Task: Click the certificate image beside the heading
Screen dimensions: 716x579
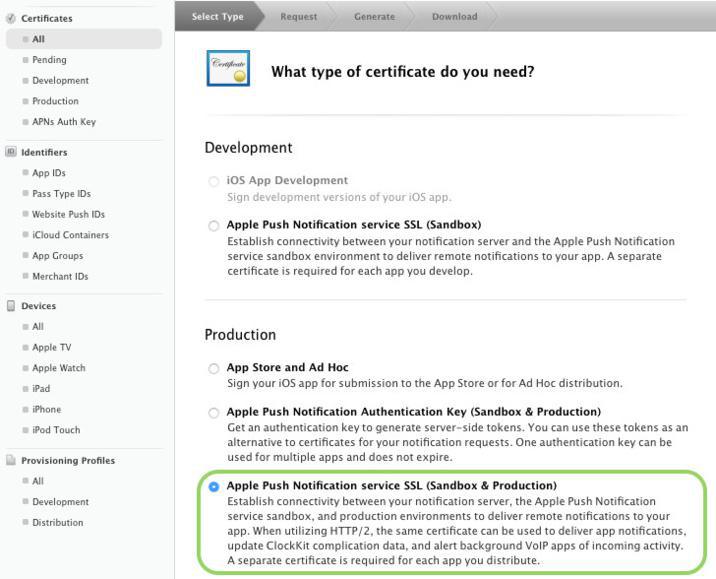Action: [228, 70]
